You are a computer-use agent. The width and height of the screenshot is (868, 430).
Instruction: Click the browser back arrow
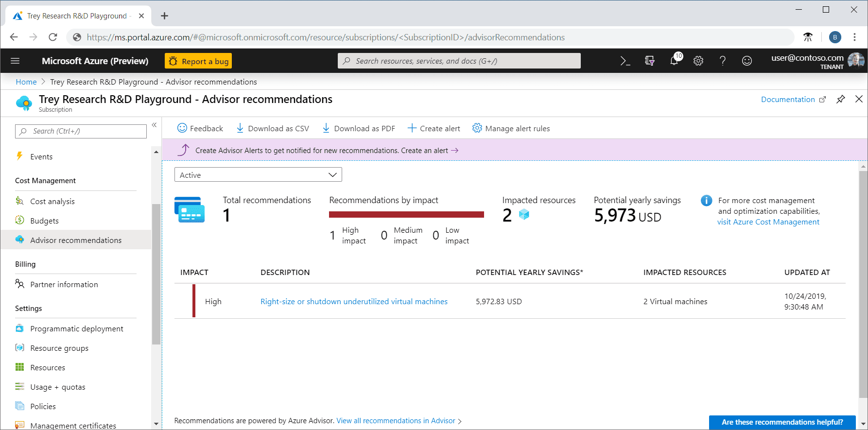[x=14, y=37]
